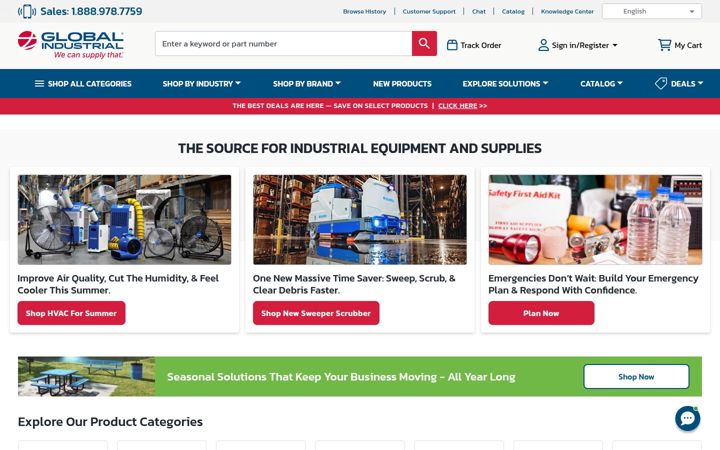Expand the Catalog dropdown in the blue bar
This screenshot has height=450, width=720.
coord(601,84)
